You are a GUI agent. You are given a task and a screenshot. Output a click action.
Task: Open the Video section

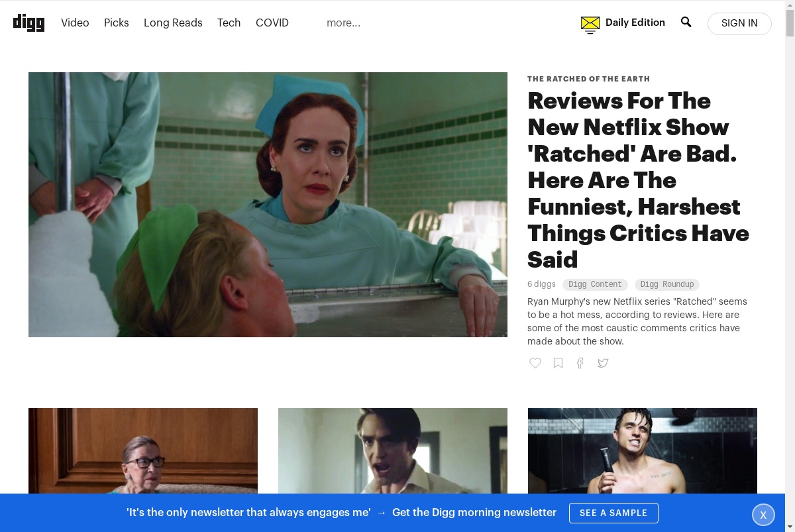click(x=75, y=23)
